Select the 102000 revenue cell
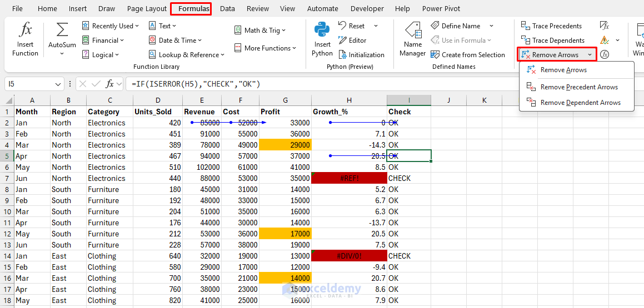The width and height of the screenshot is (644, 308). coord(202,168)
